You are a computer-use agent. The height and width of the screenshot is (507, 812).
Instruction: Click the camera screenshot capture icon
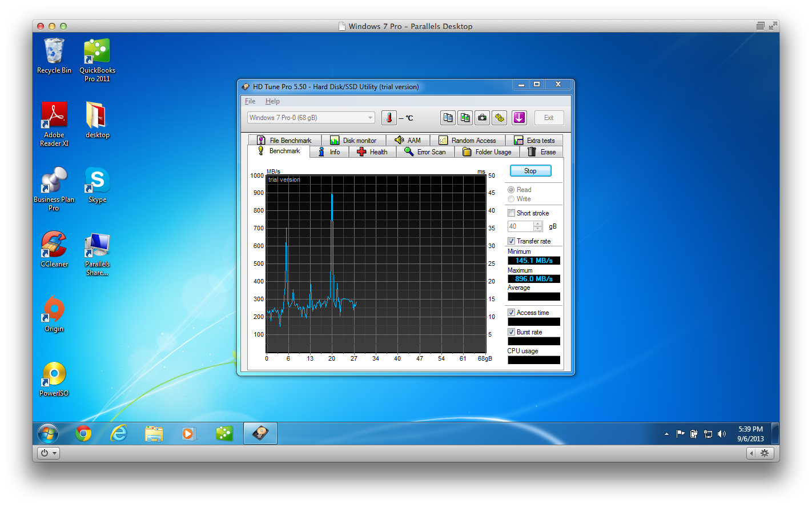point(482,117)
